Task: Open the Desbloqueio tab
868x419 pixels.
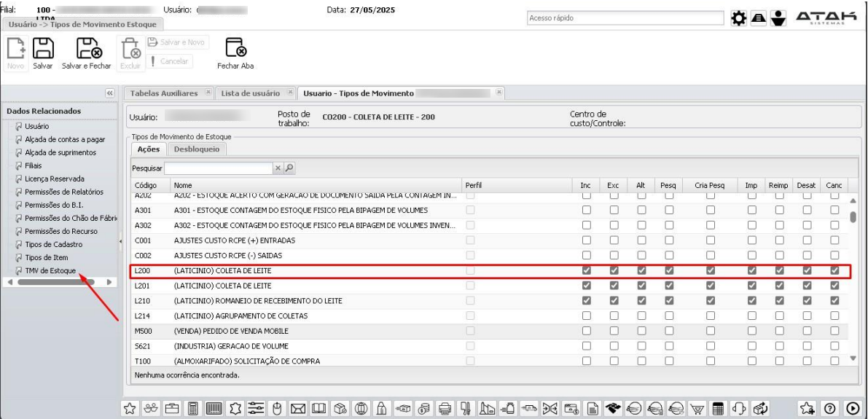Action: (x=197, y=149)
